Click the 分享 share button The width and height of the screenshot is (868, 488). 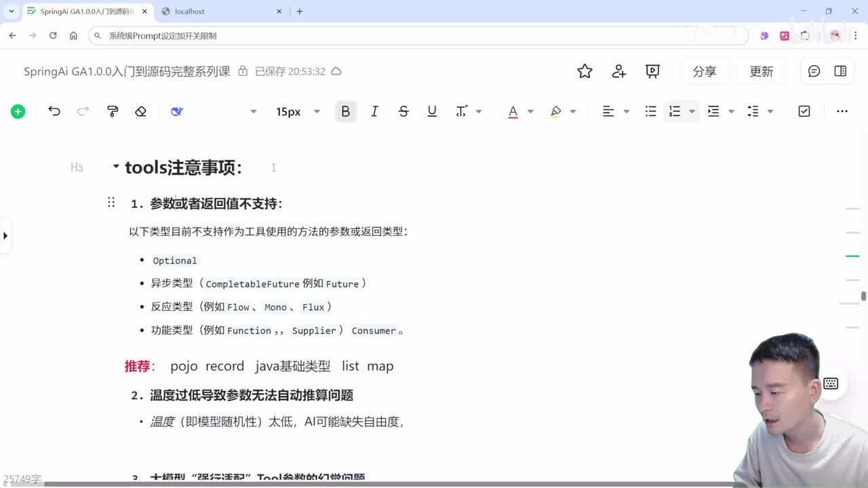click(x=705, y=71)
